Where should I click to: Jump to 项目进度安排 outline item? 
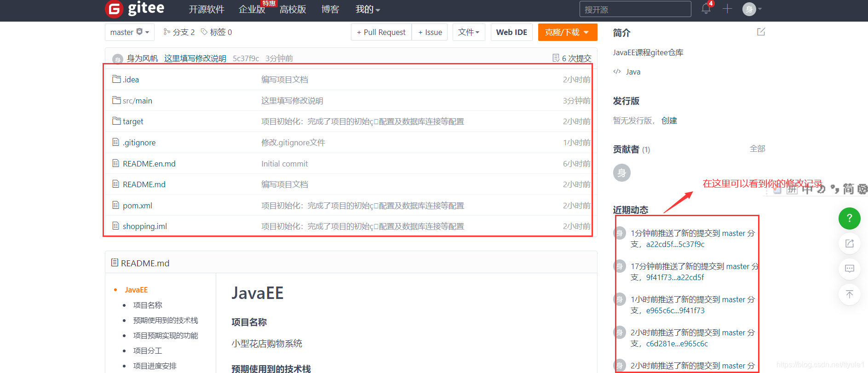155,366
